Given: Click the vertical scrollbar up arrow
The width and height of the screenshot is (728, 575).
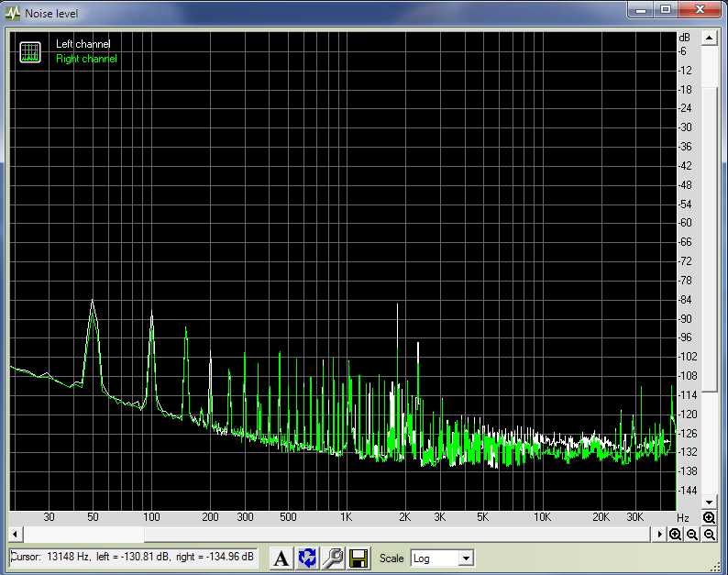Looking at the screenshot, I should pos(709,38).
